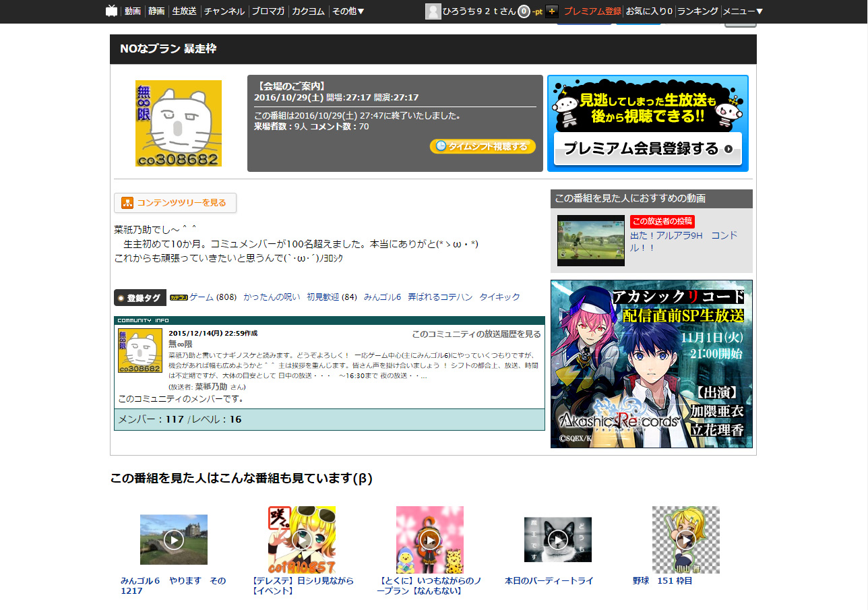Click the Akashic Re:cords advertisement banner
The height and width of the screenshot is (610, 868).
coord(651,364)
